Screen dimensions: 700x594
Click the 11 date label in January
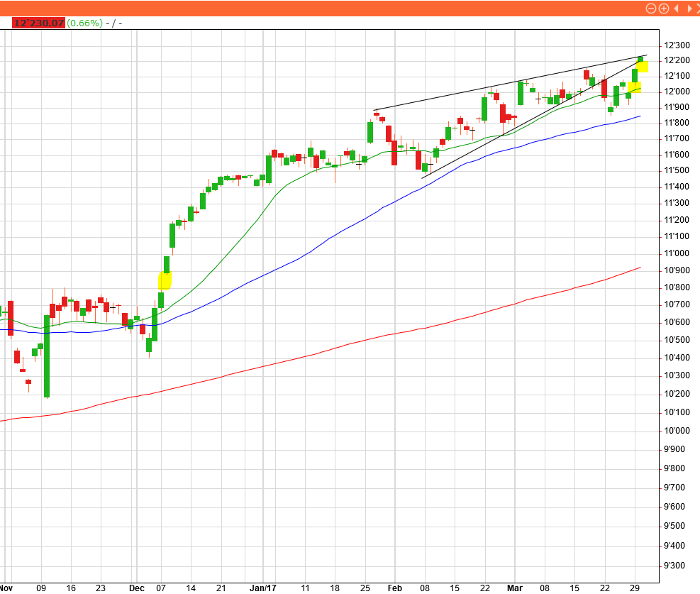tap(306, 588)
